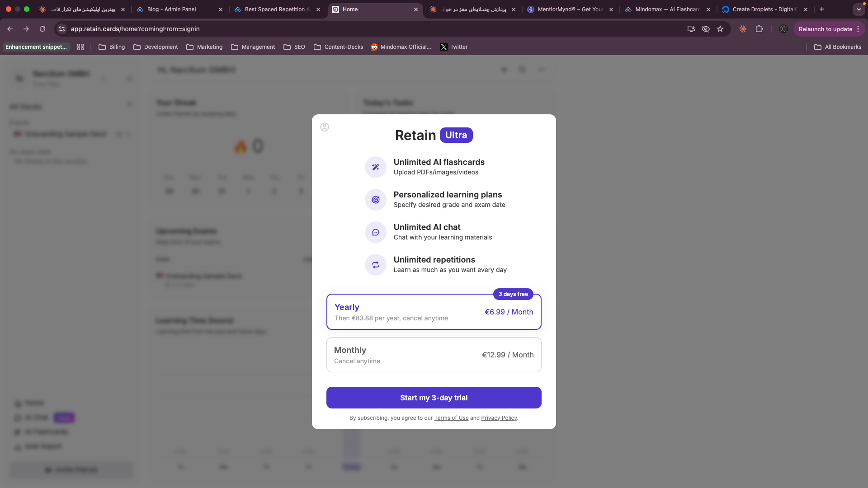The image size is (868, 488).
Task: Click the Start my 3-day trial button
Action: [434, 398]
